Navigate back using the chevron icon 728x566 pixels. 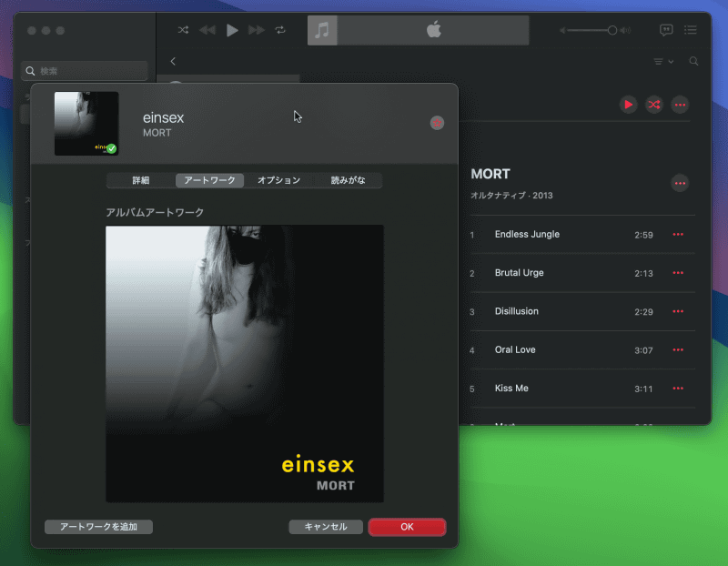tap(173, 61)
